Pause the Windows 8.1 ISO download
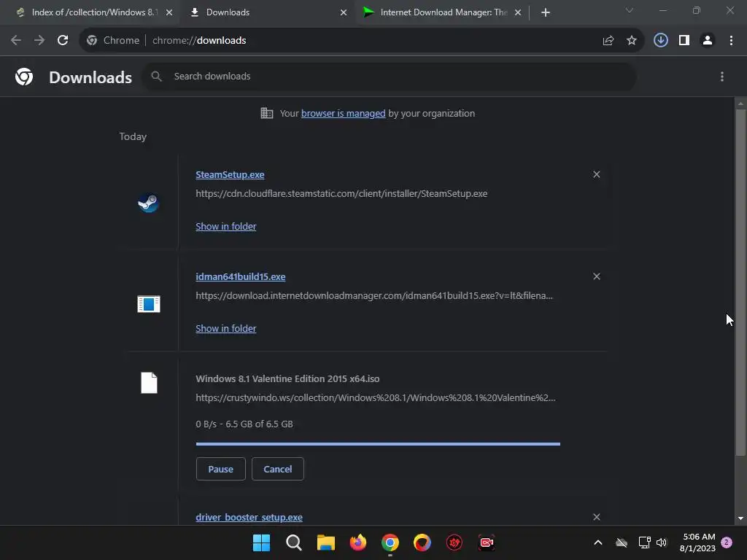This screenshot has height=560, width=747. point(220,469)
